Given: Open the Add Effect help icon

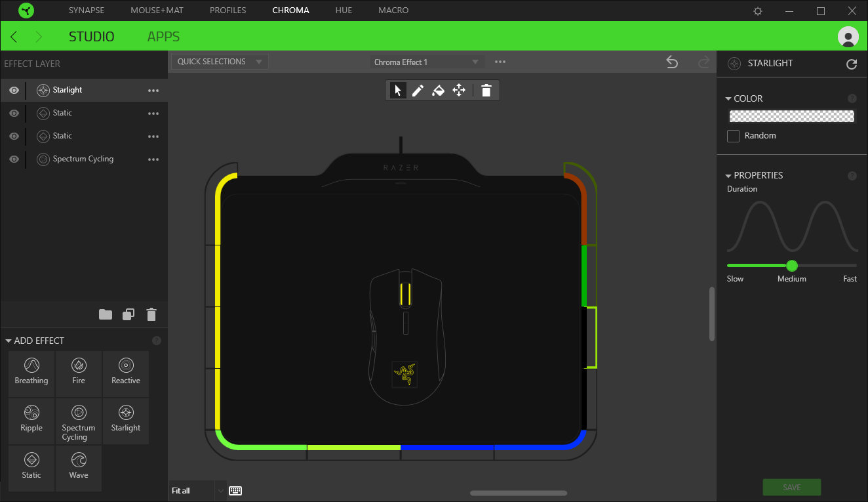Looking at the screenshot, I should pos(157,341).
